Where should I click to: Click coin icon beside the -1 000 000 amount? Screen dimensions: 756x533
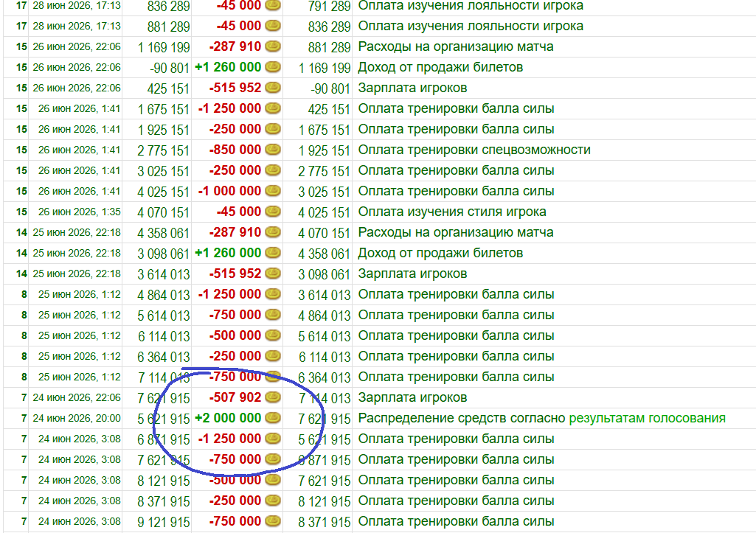[273, 191]
